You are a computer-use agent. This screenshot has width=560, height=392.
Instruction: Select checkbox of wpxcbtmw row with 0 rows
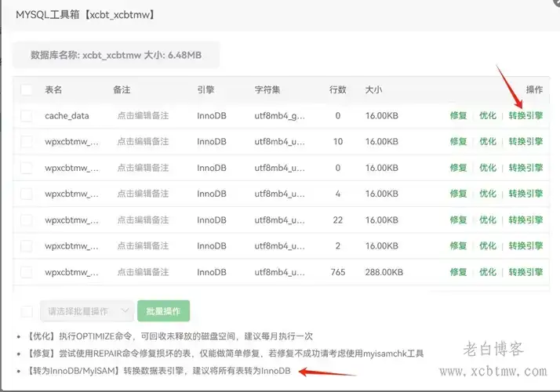point(27,168)
